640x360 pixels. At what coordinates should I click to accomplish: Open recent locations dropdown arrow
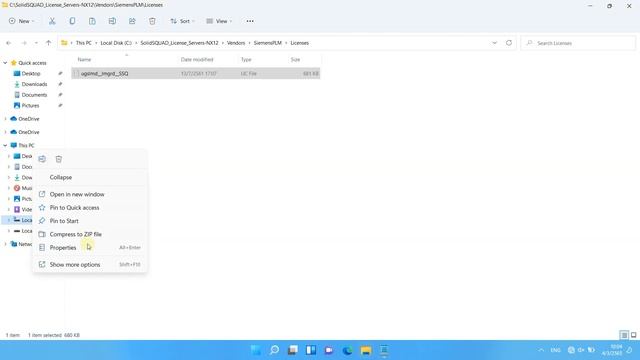[x=36, y=43]
